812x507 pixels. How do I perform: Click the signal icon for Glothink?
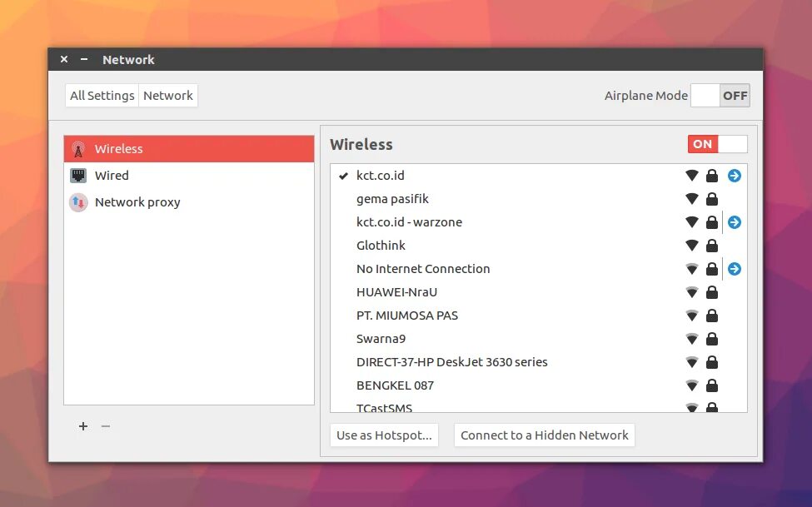coord(692,246)
